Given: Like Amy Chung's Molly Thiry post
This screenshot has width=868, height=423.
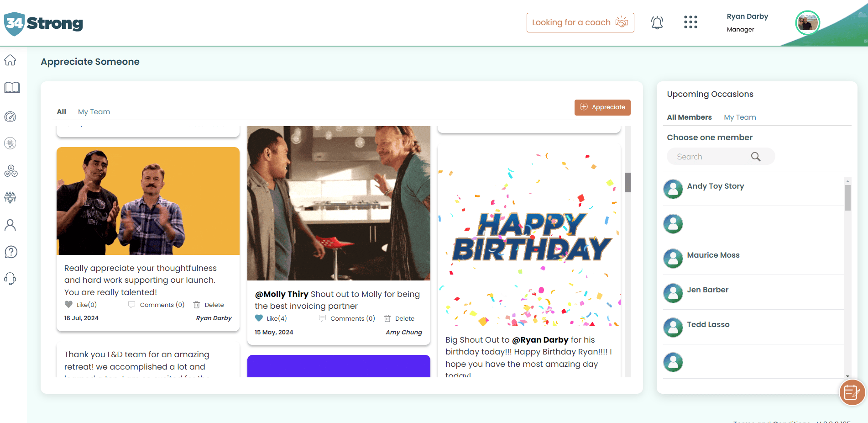Looking at the screenshot, I should pos(259,318).
